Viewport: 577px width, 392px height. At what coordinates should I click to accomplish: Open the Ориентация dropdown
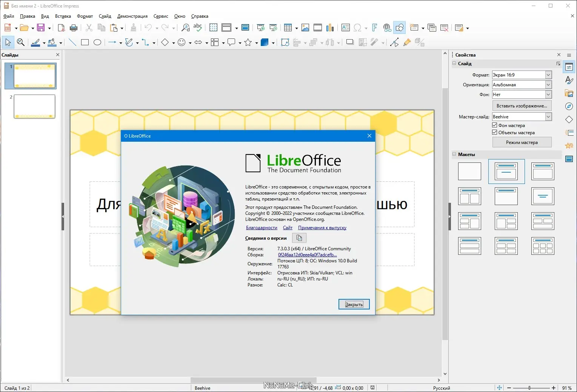click(x=522, y=85)
